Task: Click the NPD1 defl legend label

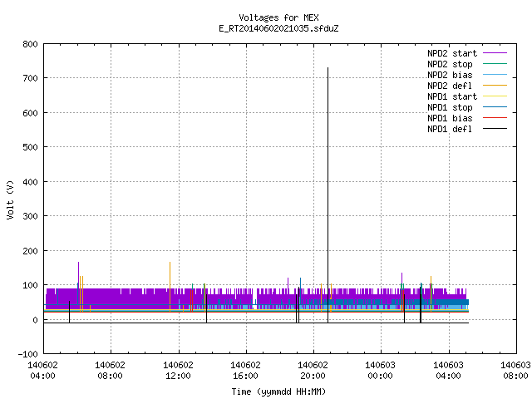Action: coord(450,130)
